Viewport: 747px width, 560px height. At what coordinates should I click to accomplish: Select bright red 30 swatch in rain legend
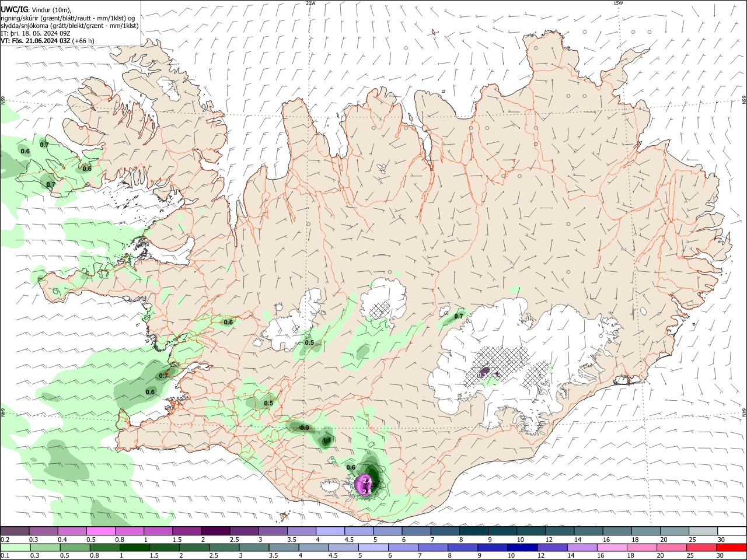[x=731, y=547]
